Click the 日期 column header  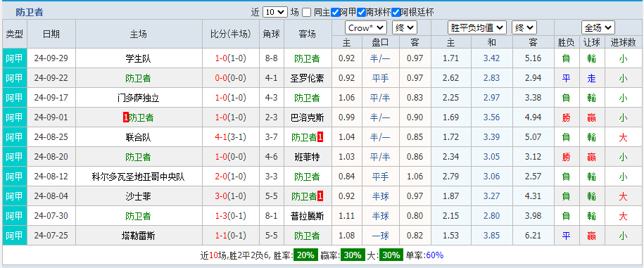click(x=51, y=34)
